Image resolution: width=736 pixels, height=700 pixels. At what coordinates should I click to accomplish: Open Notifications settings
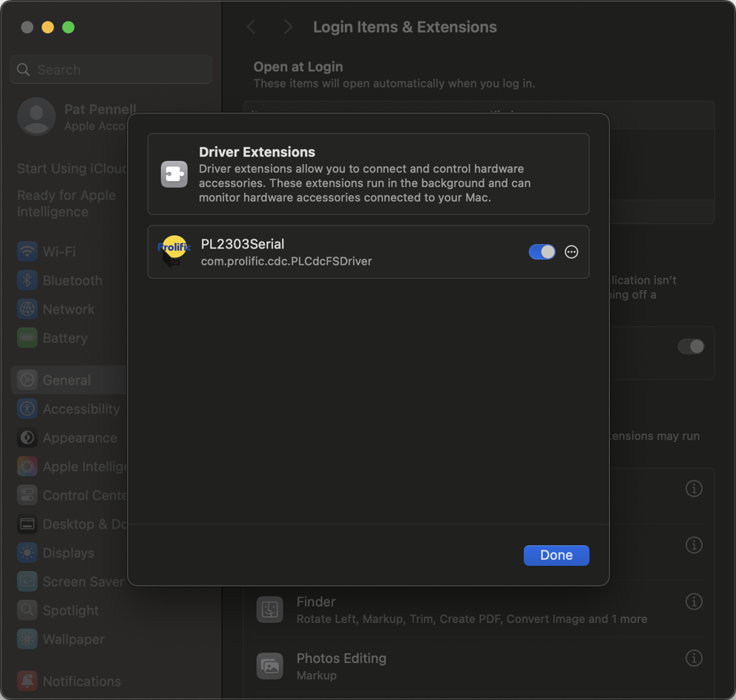(27, 681)
